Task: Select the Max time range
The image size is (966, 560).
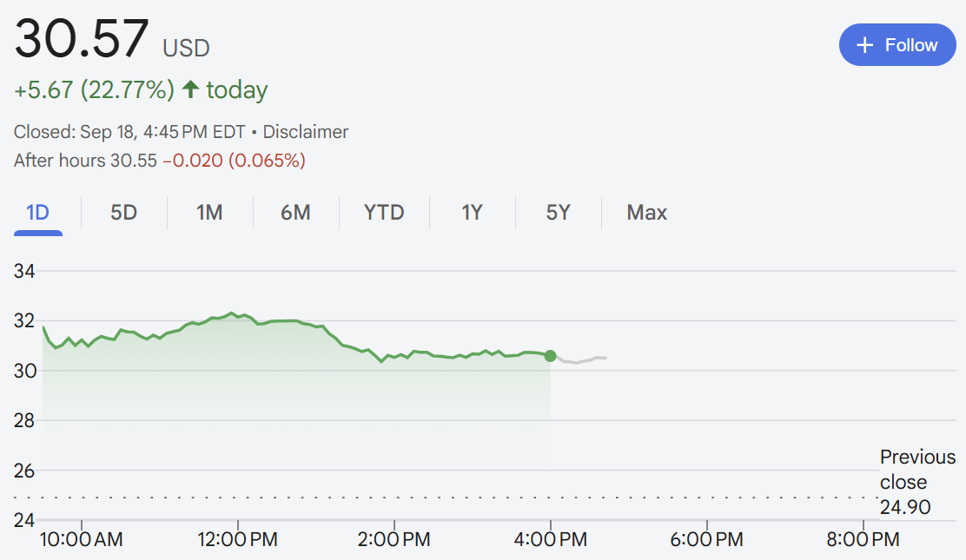Action: click(x=646, y=213)
